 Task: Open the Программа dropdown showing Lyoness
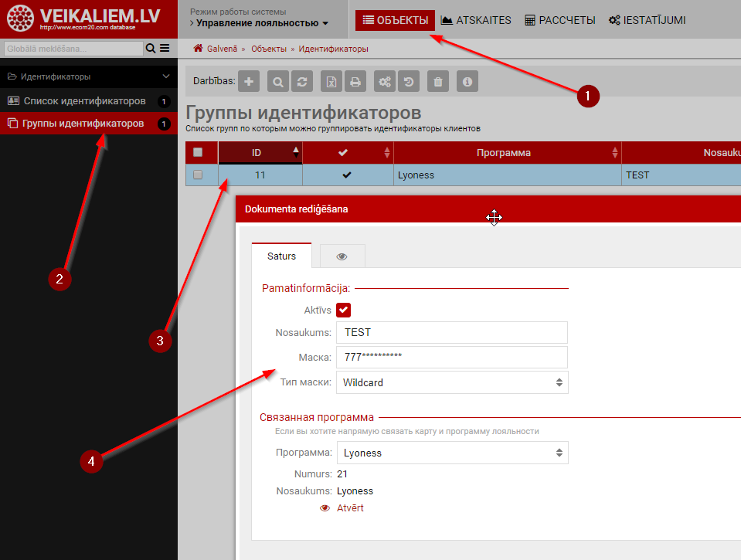452,453
